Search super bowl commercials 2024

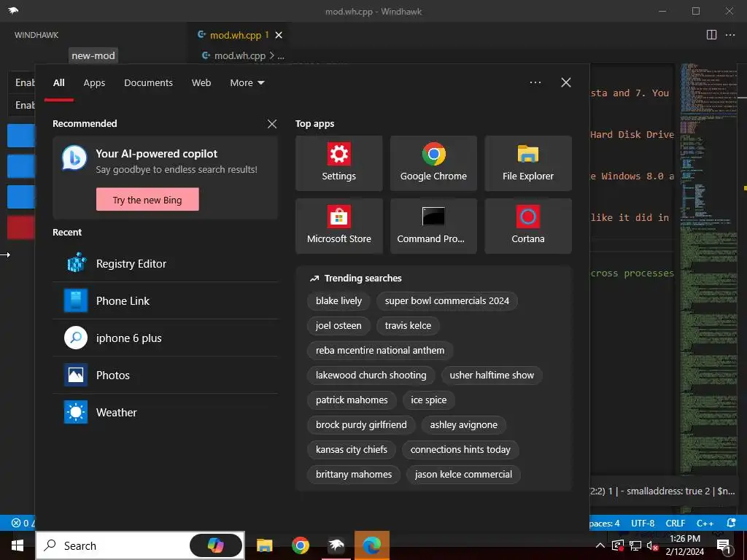point(447,301)
